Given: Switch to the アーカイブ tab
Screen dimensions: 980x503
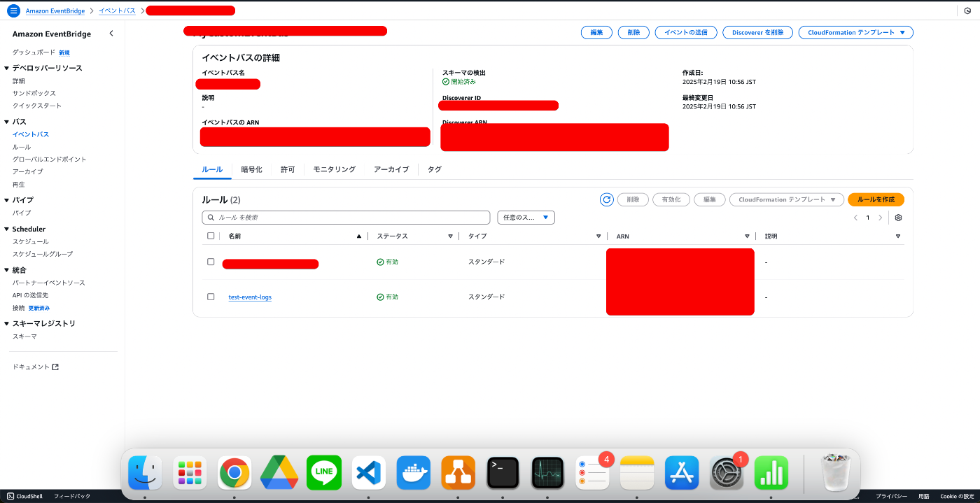Looking at the screenshot, I should tap(391, 169).
